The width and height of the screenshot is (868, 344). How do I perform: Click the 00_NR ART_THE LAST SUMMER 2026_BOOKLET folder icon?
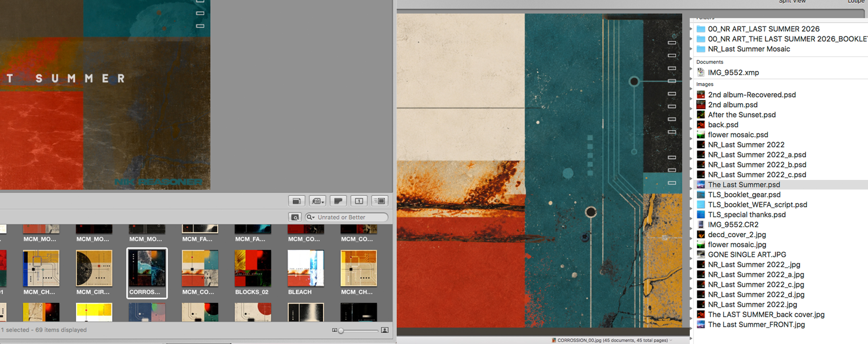pyautogui.click(x=701, y=39)
